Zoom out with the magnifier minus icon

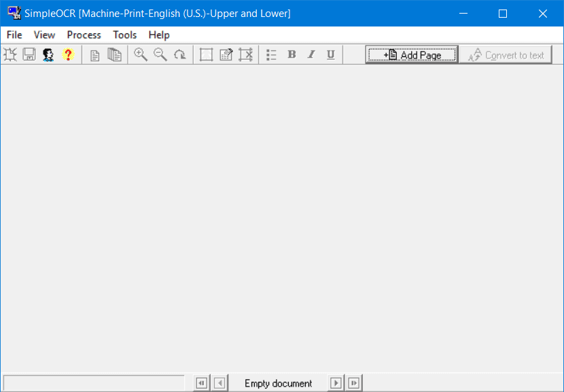(x=160, y=54)
